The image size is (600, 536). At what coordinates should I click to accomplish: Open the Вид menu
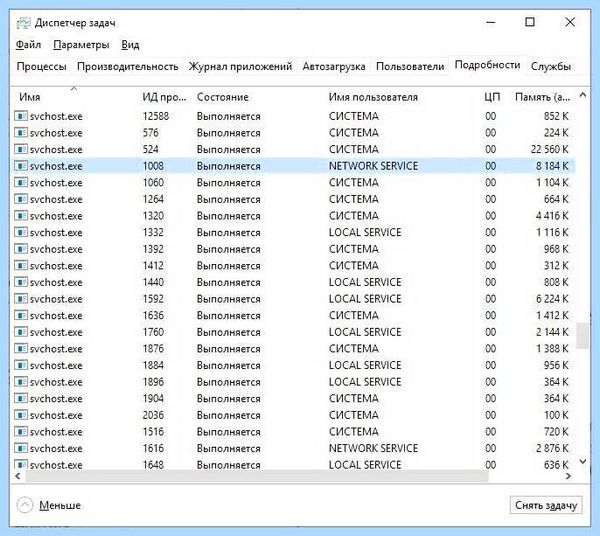click(x=130, y=45)
